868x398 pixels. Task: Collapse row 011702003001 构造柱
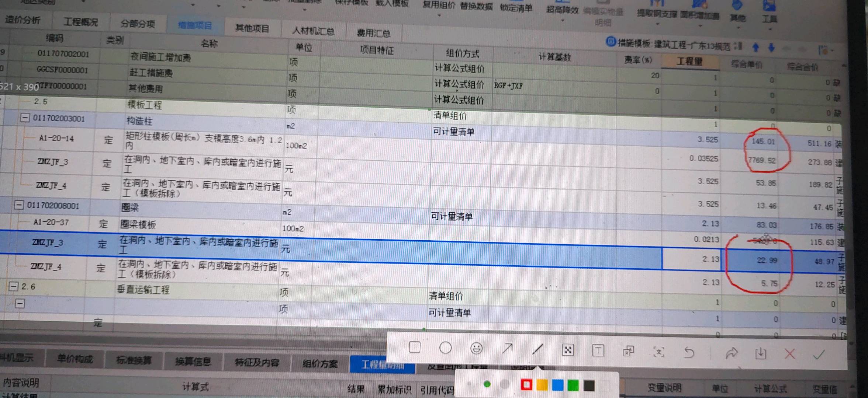coord(25,118)
